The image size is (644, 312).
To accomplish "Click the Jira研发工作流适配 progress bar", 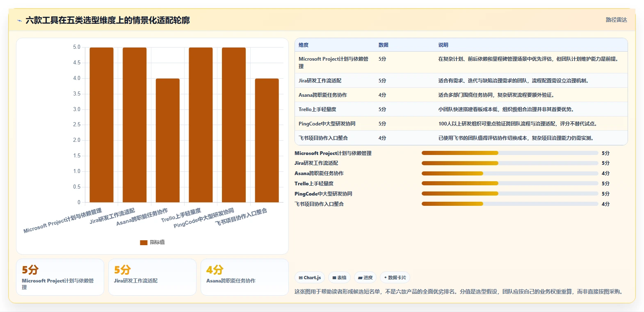I will pyautogui.click(x=510, y=163).
